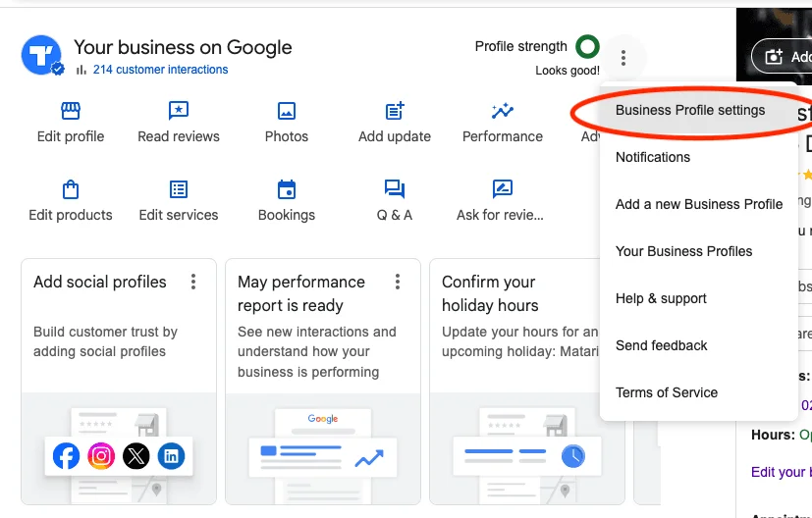Select Business Profile settings menu item
Screen dimensions: 812x518
pos(699,110)
